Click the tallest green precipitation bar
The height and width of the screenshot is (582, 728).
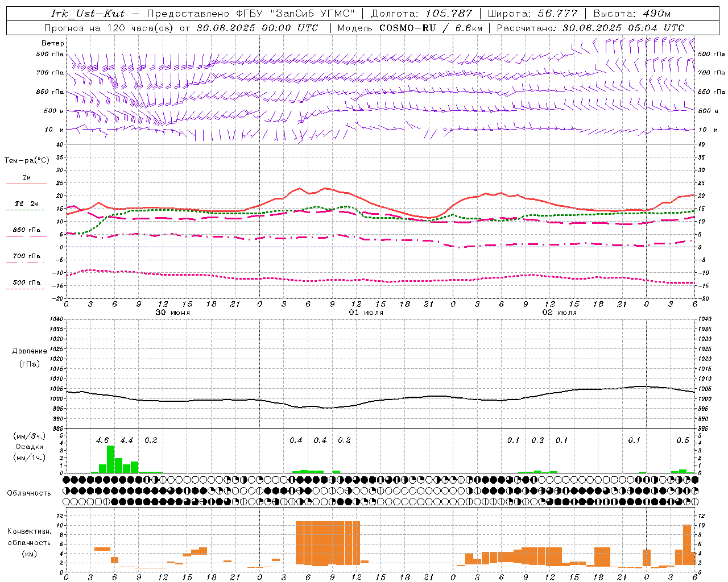click(x=111, y=459)
